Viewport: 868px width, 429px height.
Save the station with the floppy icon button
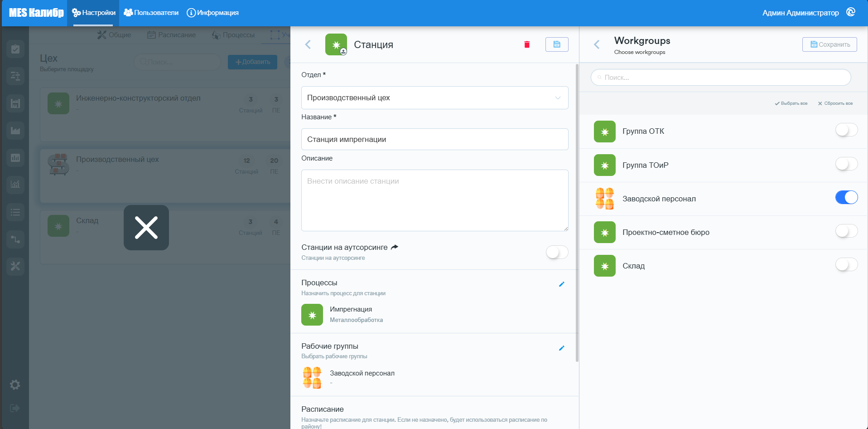[557, 44]
